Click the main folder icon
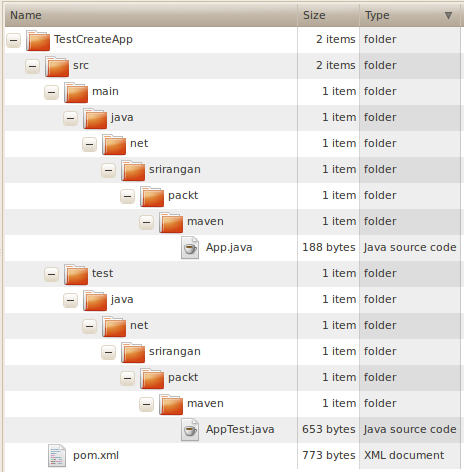 click(76, 92)
